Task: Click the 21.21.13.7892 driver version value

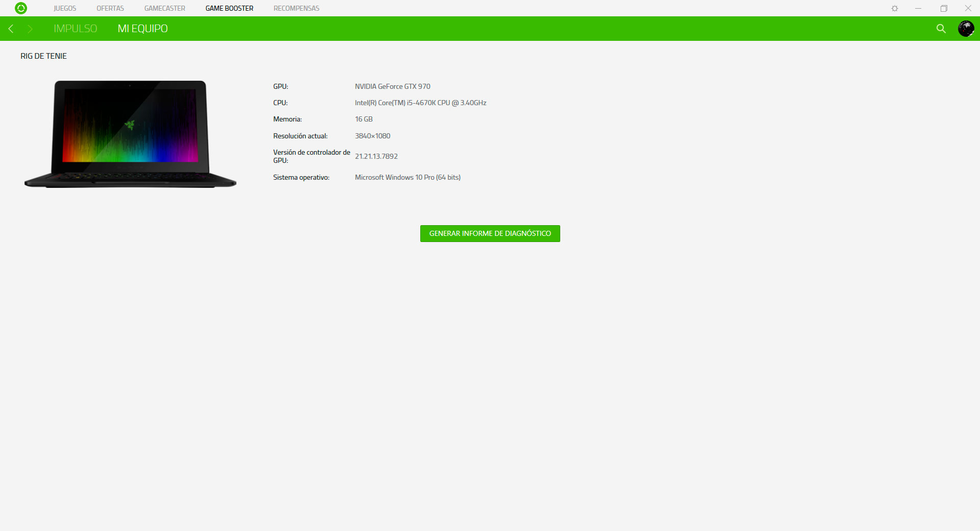Action: (x=376, y=156)
